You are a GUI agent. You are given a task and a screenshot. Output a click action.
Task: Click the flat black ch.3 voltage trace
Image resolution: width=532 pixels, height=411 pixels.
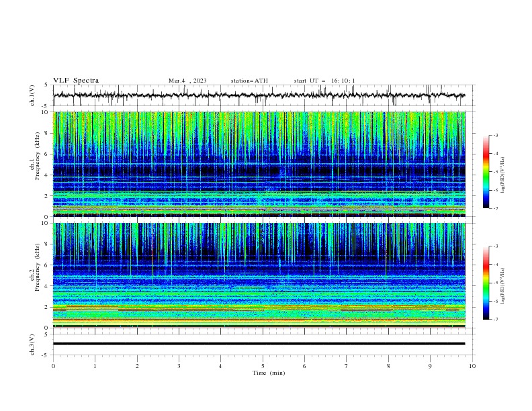pyautogui.click(x=259, y=344)
